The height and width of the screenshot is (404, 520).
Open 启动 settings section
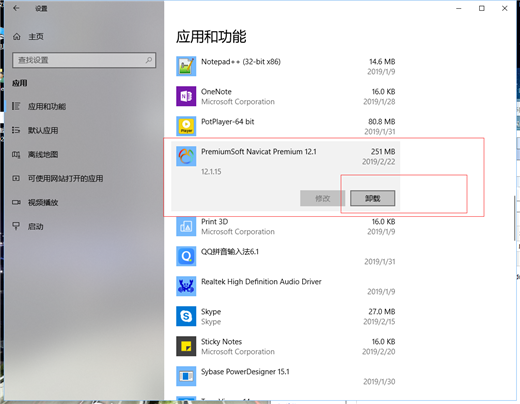tap(36, 227)
